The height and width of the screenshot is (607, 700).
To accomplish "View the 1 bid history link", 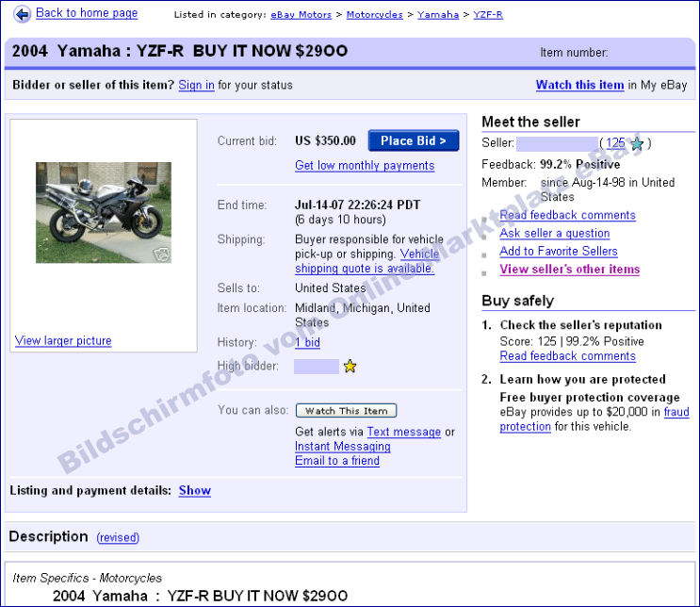I will tap(307, 342).
